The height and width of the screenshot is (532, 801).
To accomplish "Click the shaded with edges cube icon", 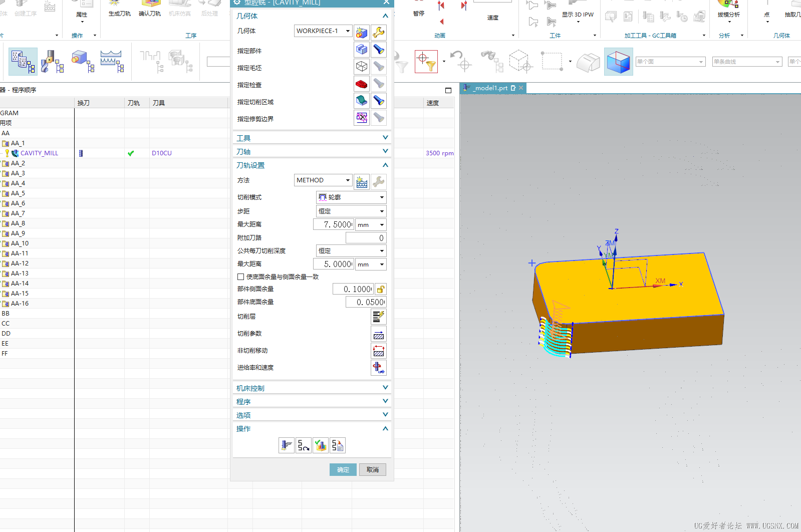I will click(x=619, y=62).
